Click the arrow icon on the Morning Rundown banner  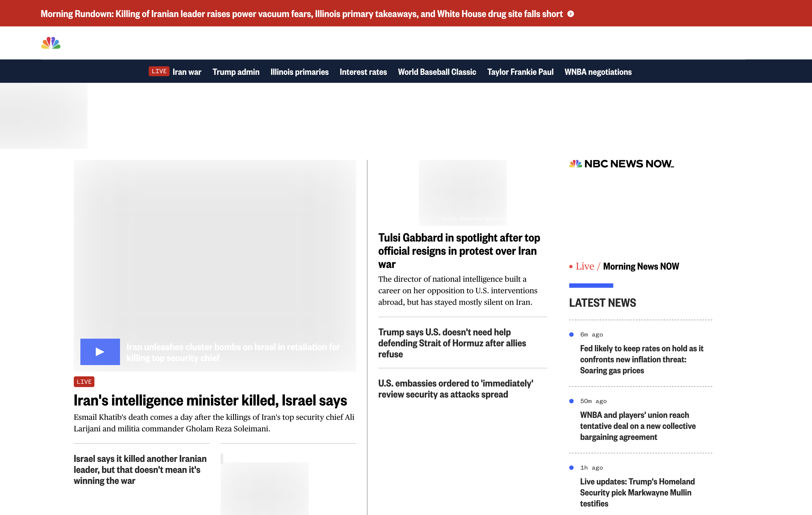[571, 14]
